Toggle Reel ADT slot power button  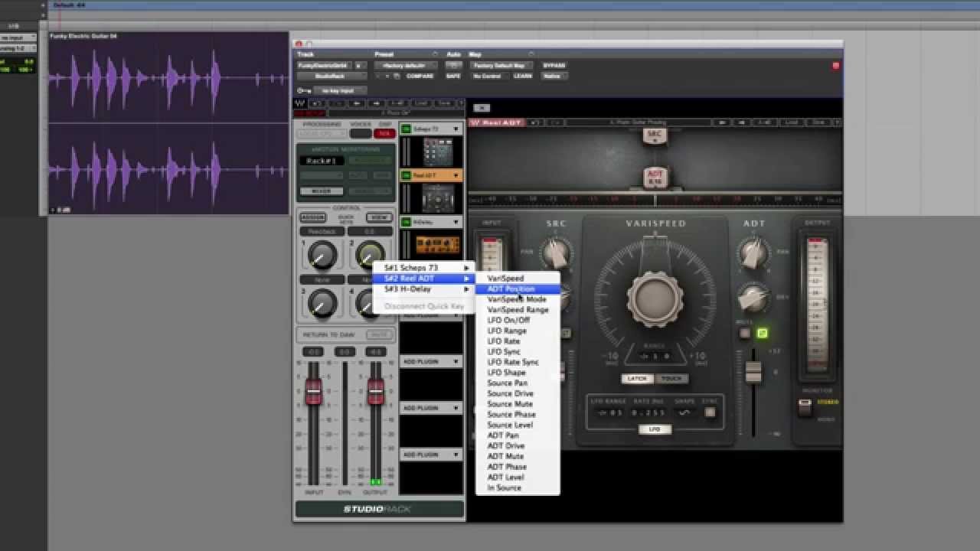pos(406,175)
